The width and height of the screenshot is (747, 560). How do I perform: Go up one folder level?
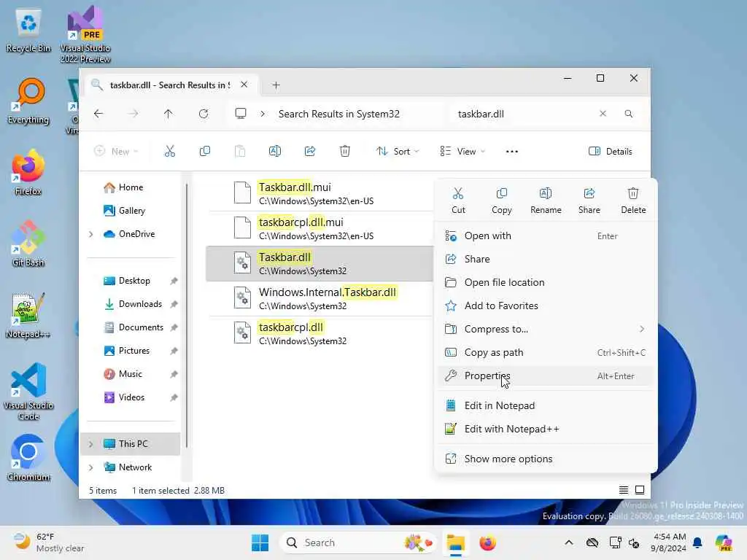click(x=169, y=114)
